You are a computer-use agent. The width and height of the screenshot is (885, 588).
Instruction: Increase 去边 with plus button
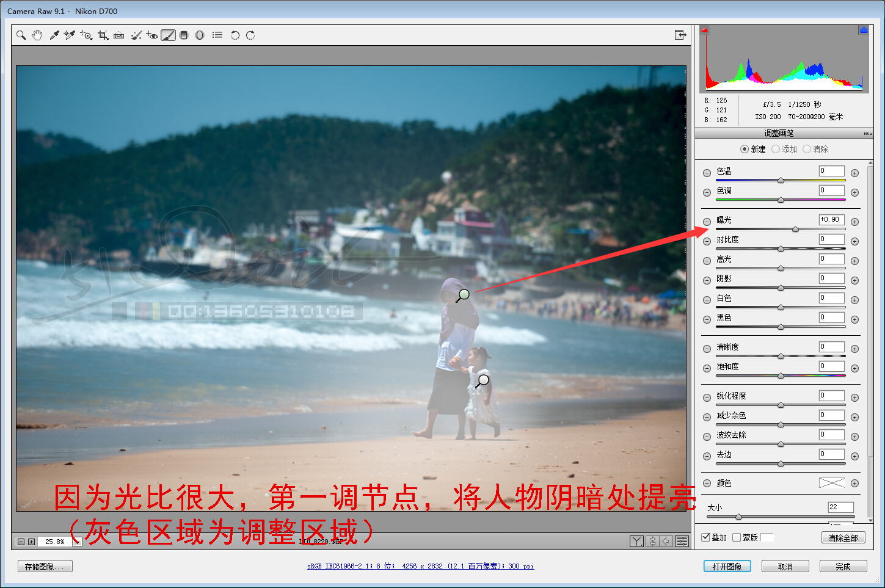[x=854, y=456]
